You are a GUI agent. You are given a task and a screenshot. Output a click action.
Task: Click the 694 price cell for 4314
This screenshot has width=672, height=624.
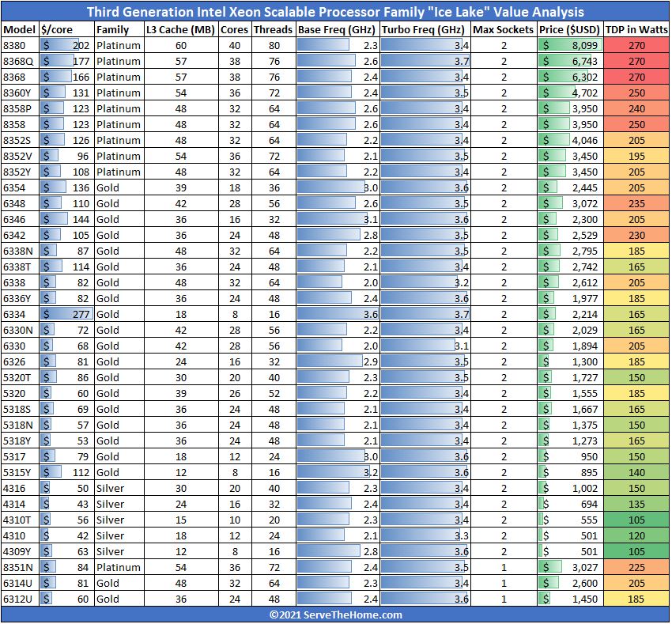[570, 505]
